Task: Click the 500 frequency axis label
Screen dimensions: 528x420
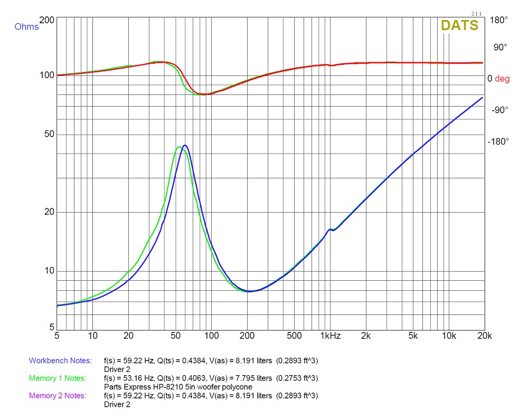Action: click(294, 336)
